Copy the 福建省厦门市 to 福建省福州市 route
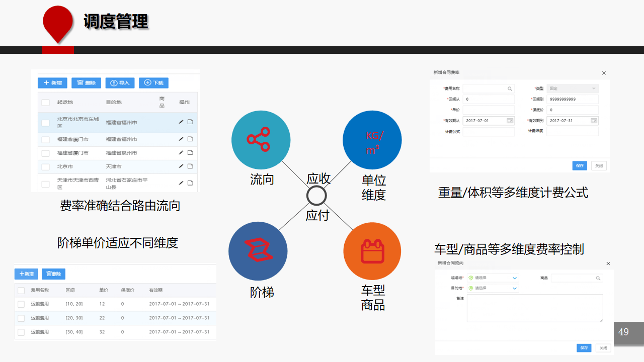This screenshot has height=362, width=644. (x=190, y=139)
